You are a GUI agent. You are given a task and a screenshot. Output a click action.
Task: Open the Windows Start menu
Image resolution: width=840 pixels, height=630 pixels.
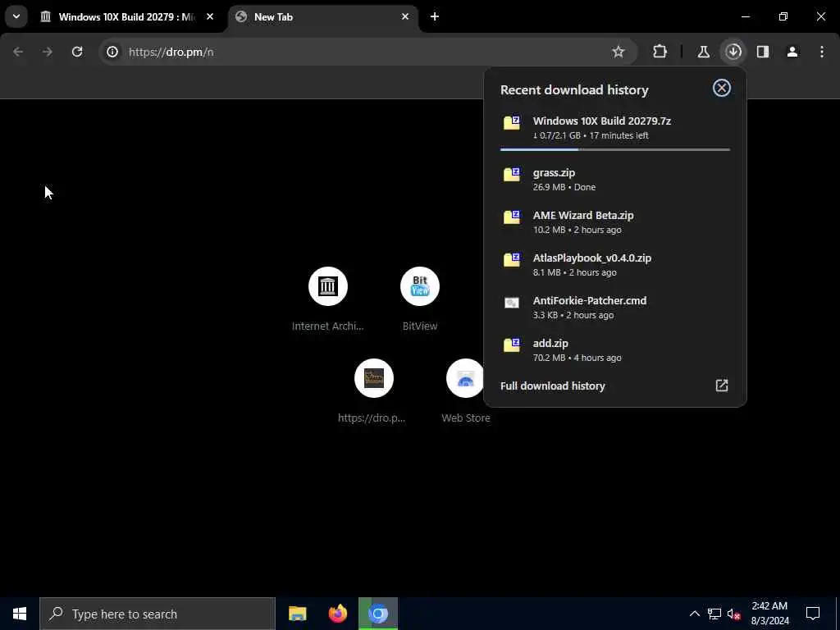click(x=20, y=614)
